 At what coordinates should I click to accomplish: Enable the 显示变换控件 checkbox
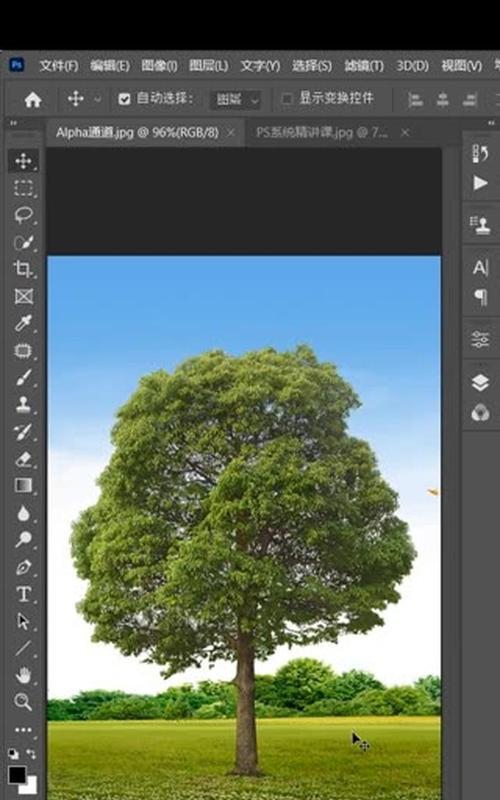[287, 98]
